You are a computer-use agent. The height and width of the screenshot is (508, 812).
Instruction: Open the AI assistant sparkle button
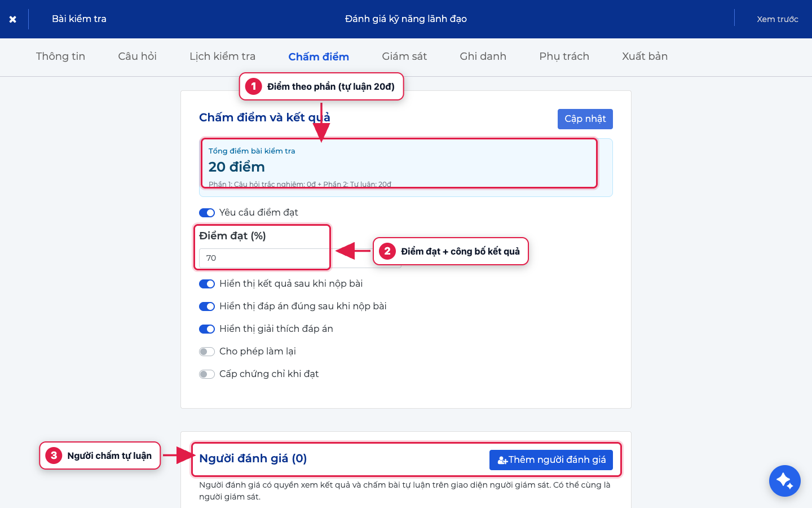[x=784, y=481]
